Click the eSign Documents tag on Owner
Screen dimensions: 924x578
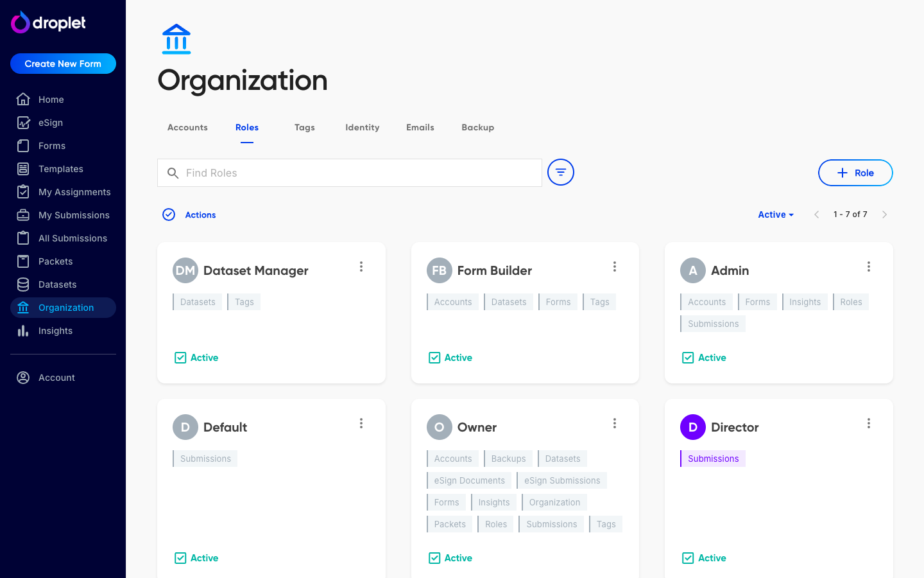(x=469, y=480)
